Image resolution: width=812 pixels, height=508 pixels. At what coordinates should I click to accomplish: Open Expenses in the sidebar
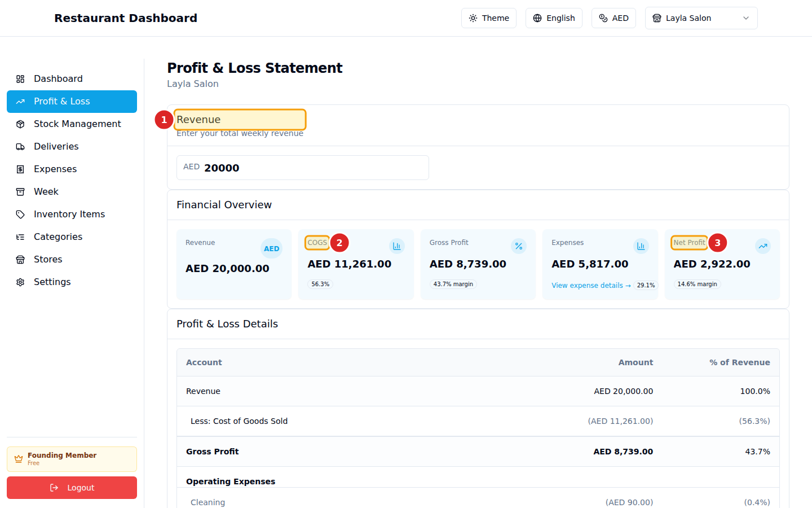55,169
